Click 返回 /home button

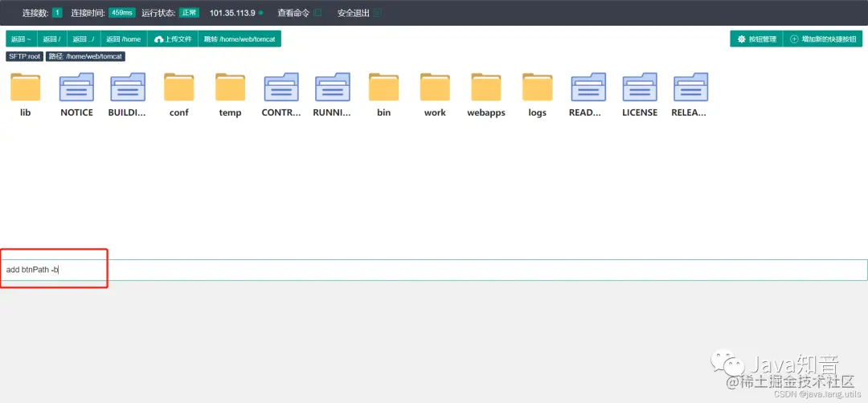pos(124,39)
